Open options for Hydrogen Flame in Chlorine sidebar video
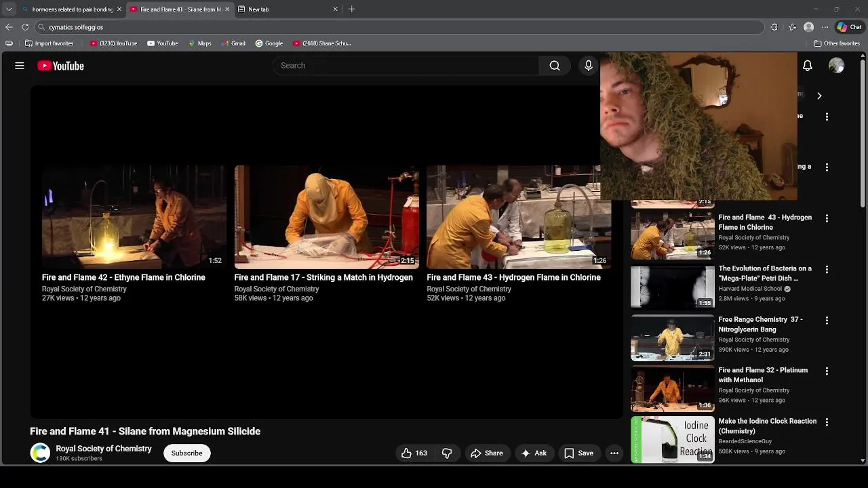Viewport: 868px width, 488px height. 827,218
